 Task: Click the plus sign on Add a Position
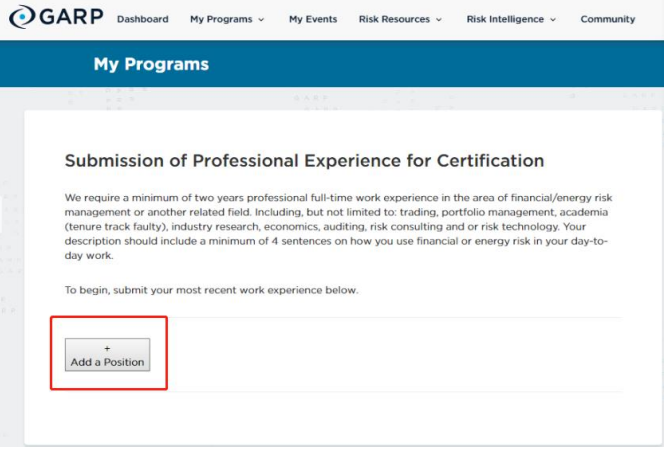107,349
